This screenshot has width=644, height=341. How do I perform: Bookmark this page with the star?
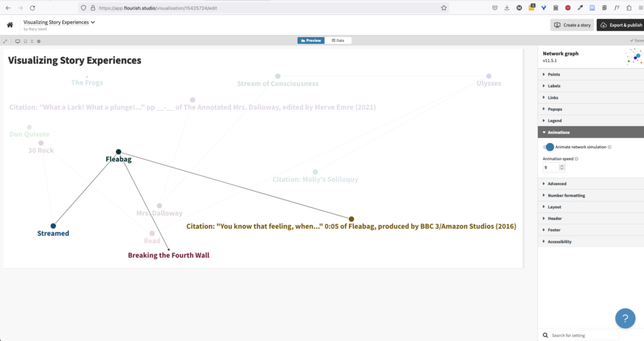click(444, 8)
